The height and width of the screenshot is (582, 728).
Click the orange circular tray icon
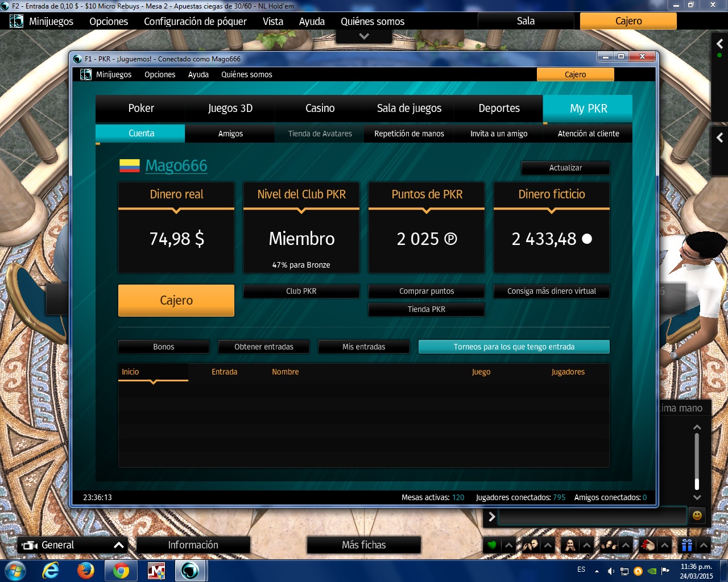pyautogui.click(x=638, y=571)
